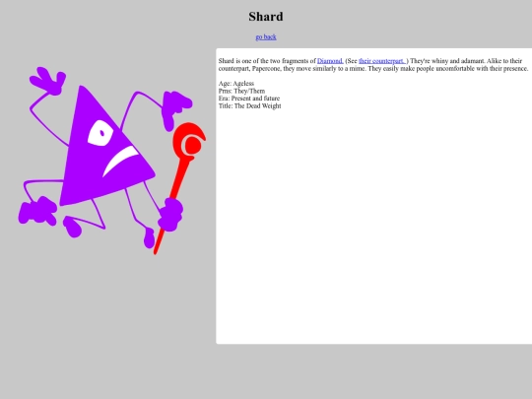This screenshot has width=532, height=399.
Task: Follow the 'their counterpart.' link
Action: tap(382, 61)
